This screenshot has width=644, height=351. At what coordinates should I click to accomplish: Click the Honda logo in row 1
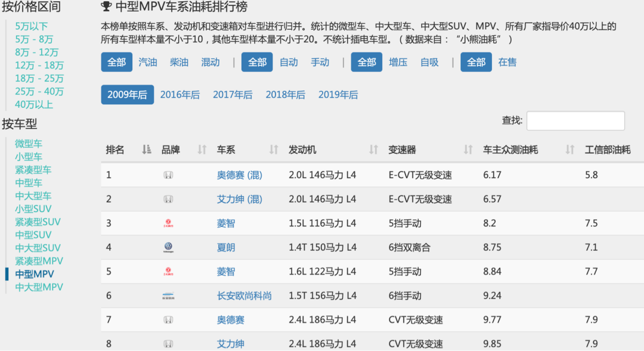(x=168, y=175)
